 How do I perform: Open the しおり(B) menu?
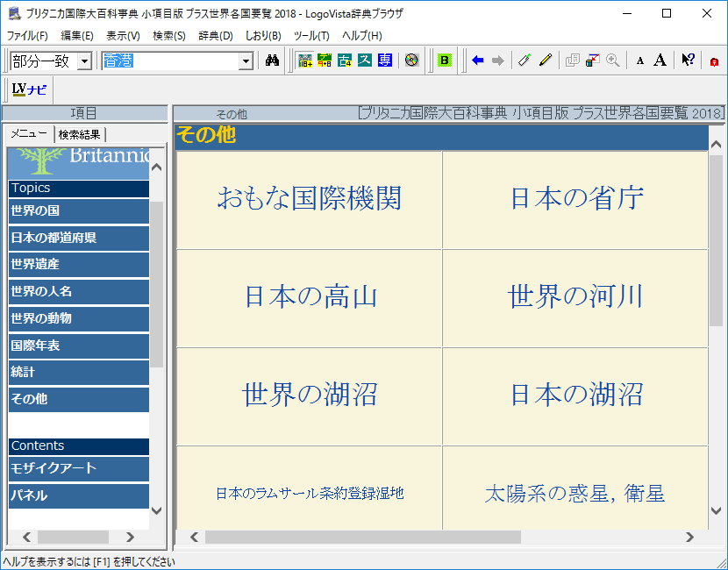(x=263, y=36)
